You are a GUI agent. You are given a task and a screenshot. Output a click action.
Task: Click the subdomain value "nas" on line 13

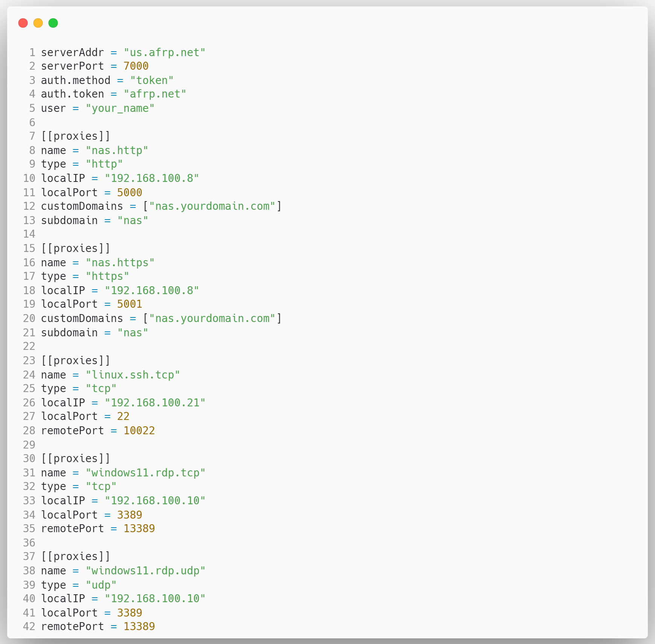click(x=133, y=220)
